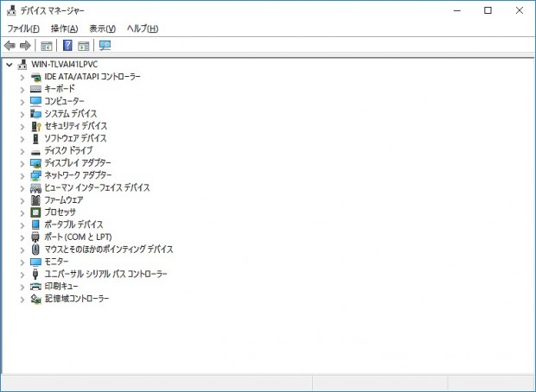Screen dimensions: 536x392
Task: Click the ソフトウェア デバイス icon
Action: [35, 138]
